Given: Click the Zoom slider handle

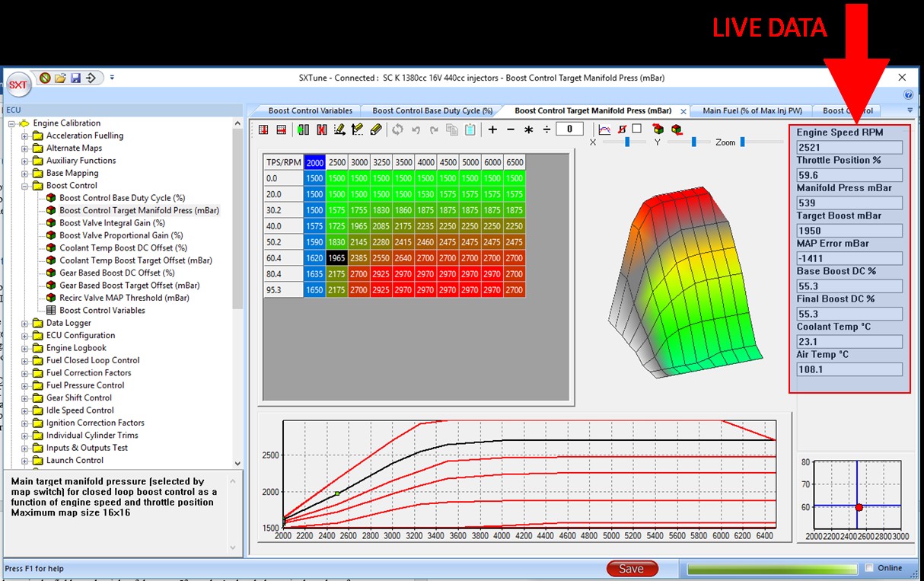Looking at the screenshot, I should click(742, 142).
